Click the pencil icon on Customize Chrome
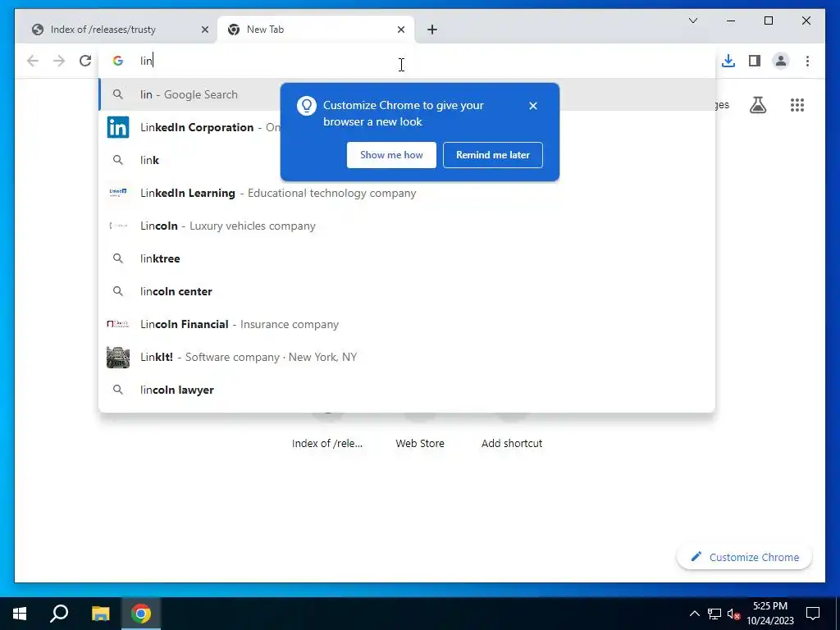The image size is (840, 630). [696, 557]
